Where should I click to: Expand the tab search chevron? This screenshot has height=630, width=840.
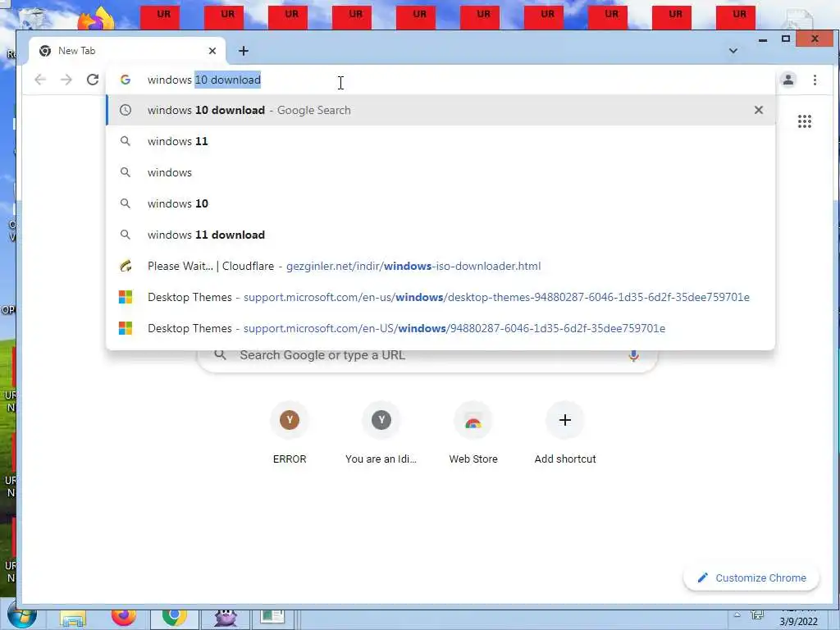click(x=733, y=51)
